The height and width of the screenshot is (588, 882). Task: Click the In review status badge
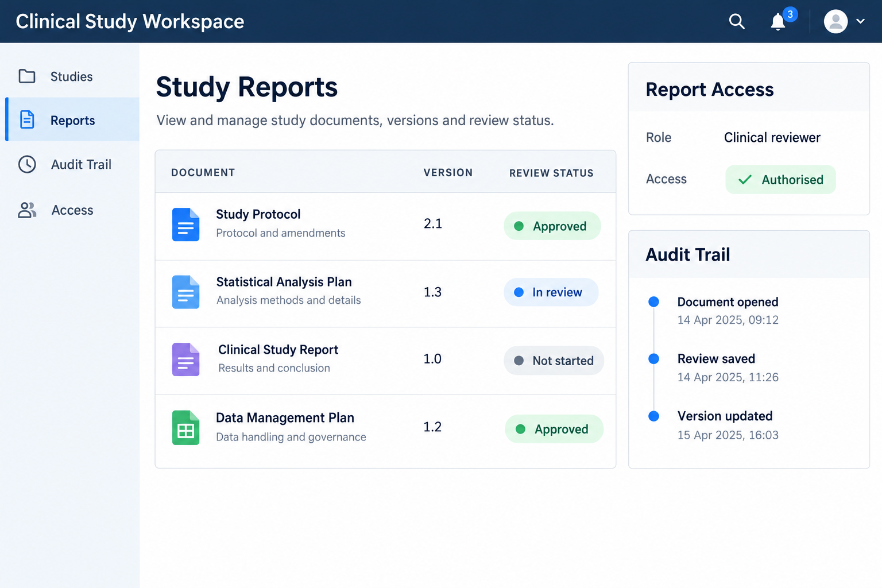point(551,292)
